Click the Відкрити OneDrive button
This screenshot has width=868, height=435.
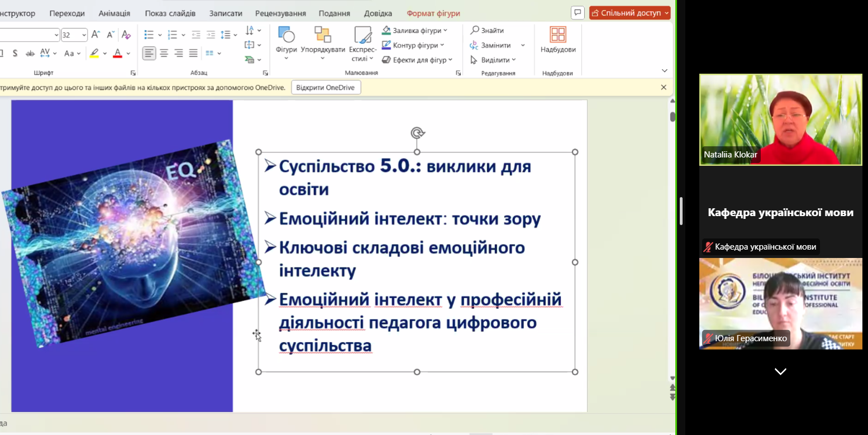tap(326, 88)
